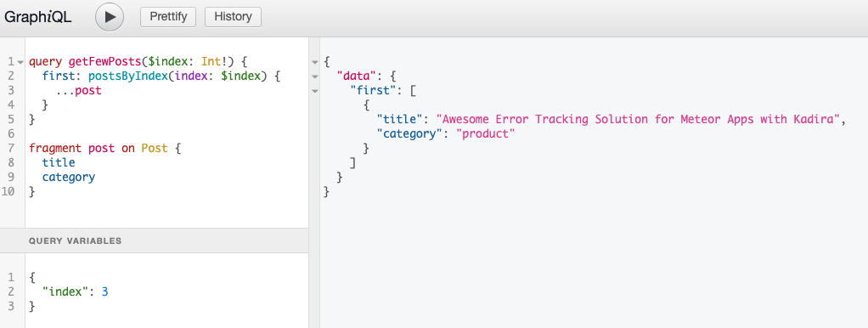Click the Awesome Error Tracking title string

pyautogui.click(x=639, y=119)
